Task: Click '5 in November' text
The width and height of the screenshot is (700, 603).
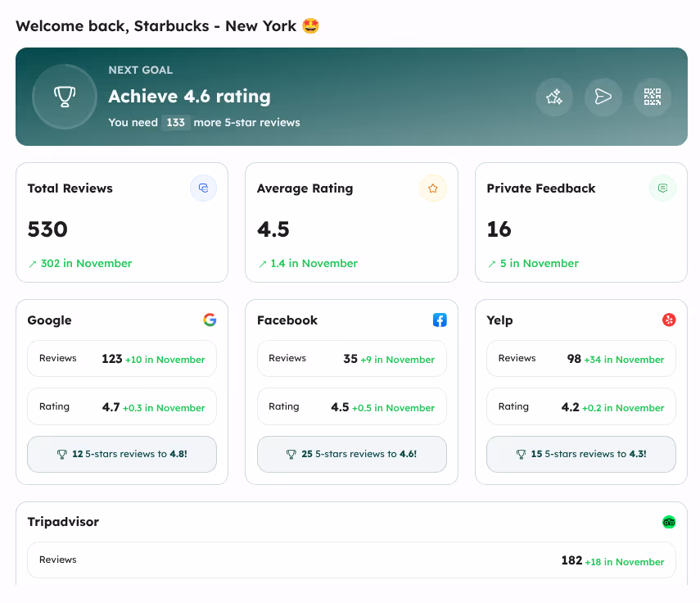Action: click(x=540, y=264)
